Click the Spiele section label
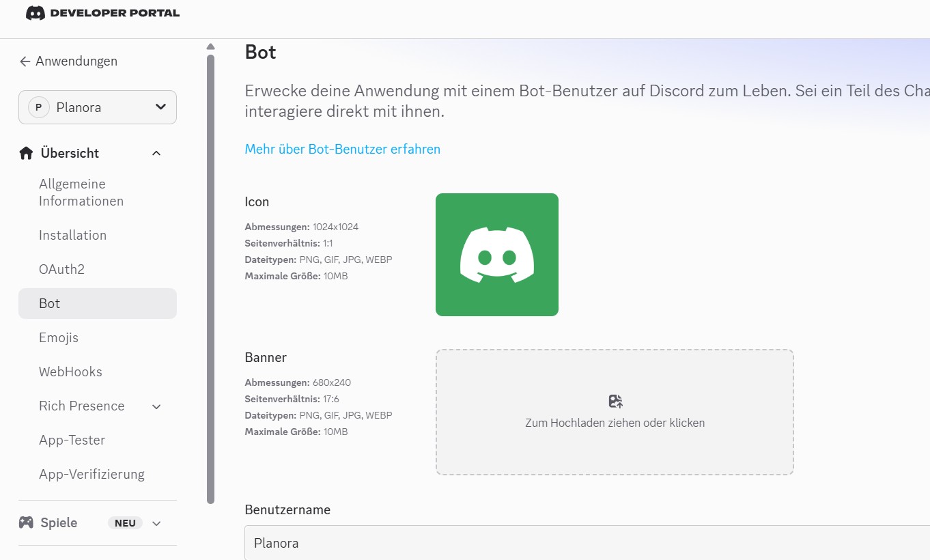This screenshot has width=930, height=560. click(59, 522)
